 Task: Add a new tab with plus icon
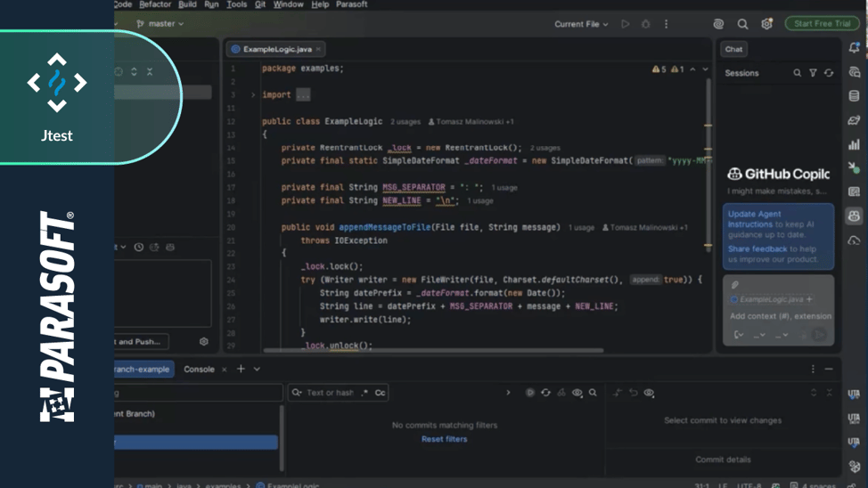(x=241, y=369)
